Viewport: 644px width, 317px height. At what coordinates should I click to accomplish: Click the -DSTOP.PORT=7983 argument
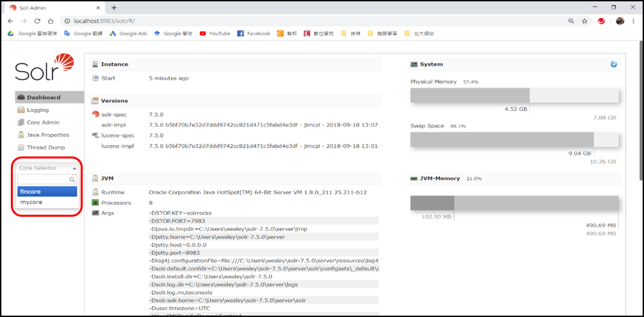[177, 221]
